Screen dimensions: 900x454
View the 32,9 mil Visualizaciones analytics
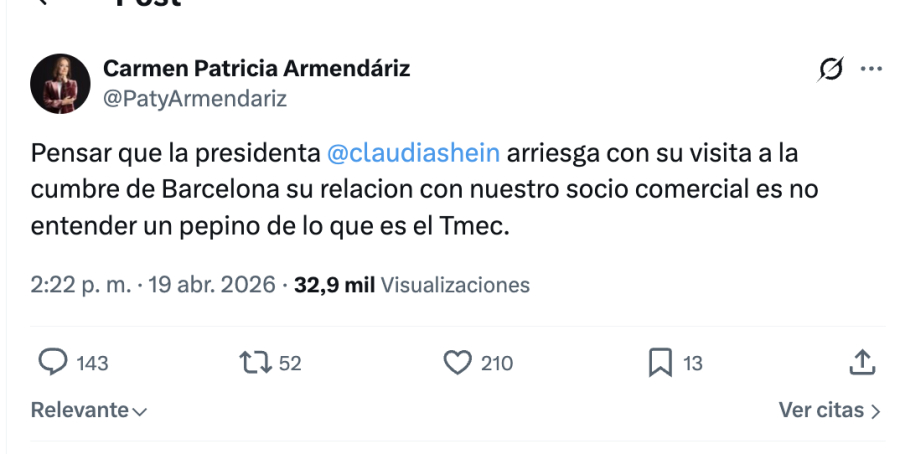(x=411, y=285)
